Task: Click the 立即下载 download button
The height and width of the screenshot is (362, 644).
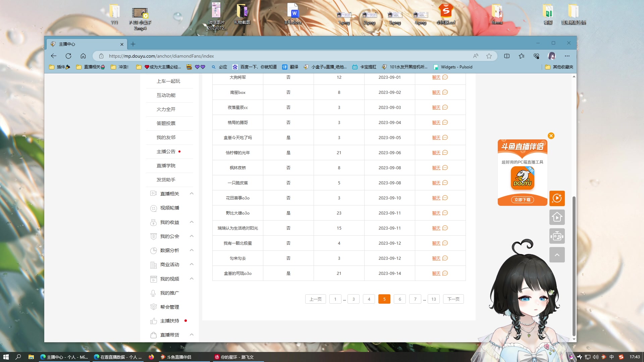Action: (522, 199)
